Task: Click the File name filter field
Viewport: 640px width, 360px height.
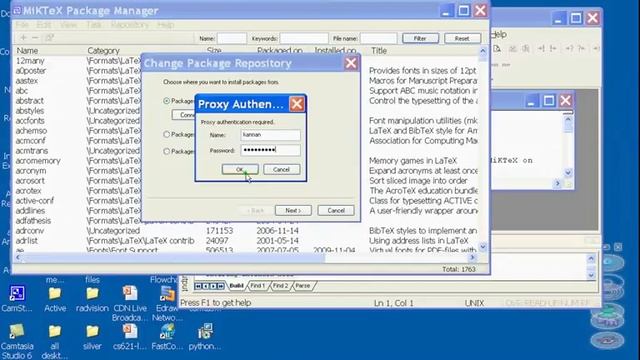Action: pos(378,38)
